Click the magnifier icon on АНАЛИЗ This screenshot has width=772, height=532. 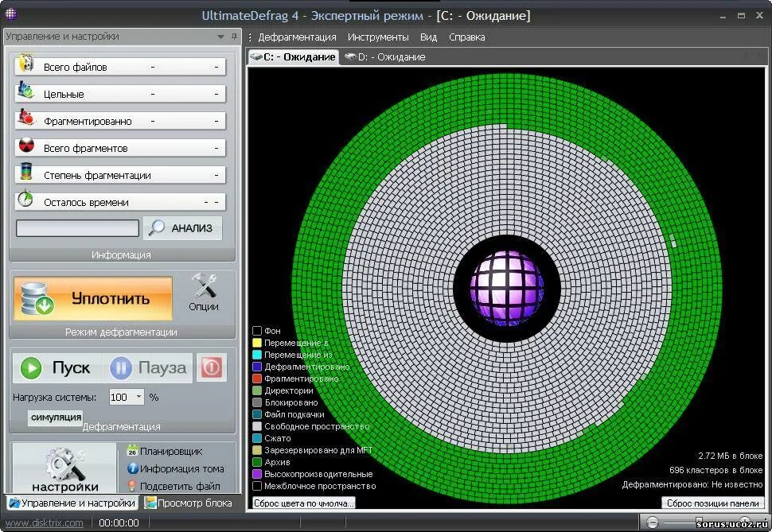click(x=157, y=228)
